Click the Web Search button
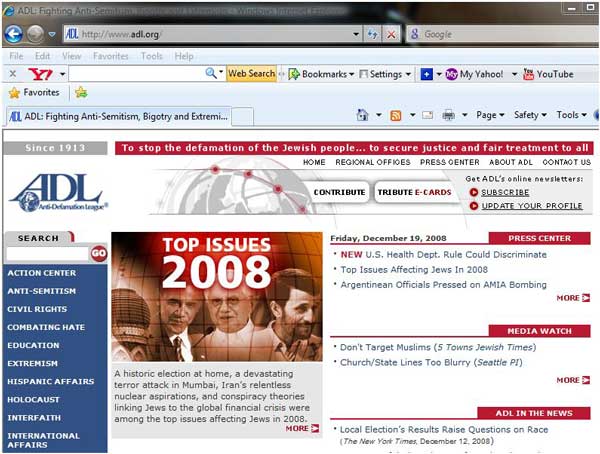The width and height of the screenshot is (600, 454). pyautogui.click(x=251, y=74)
